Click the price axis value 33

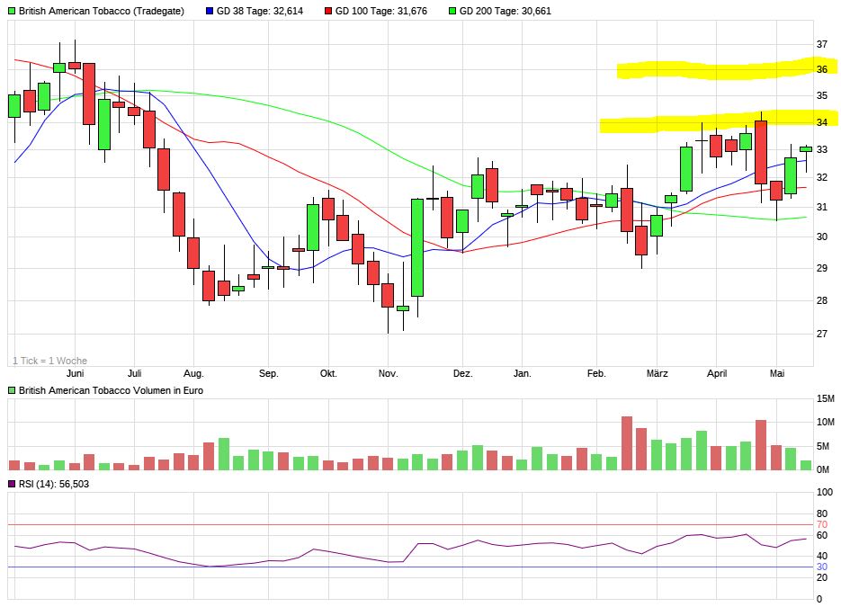point(822,149)
